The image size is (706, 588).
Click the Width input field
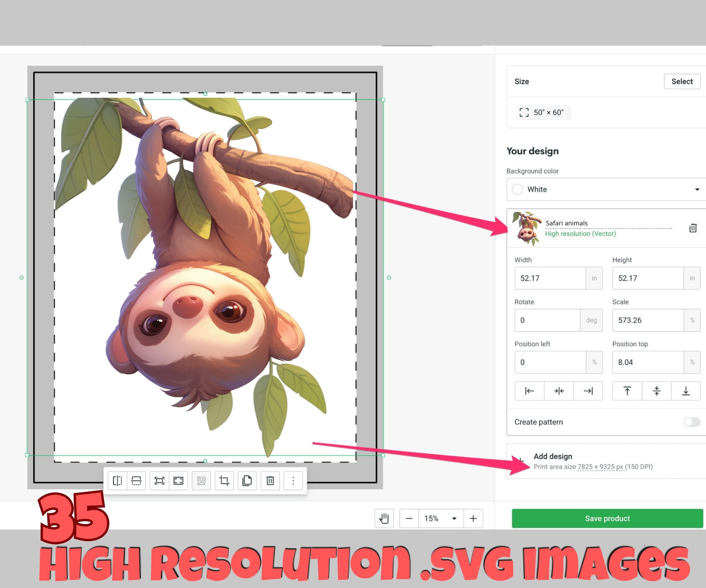pos(550,278)
